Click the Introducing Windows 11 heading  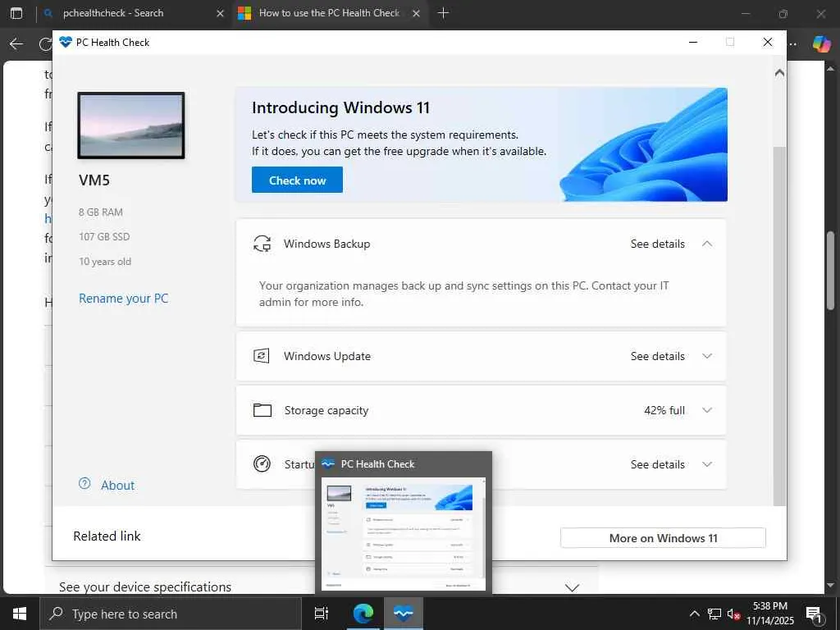(340, 107)
